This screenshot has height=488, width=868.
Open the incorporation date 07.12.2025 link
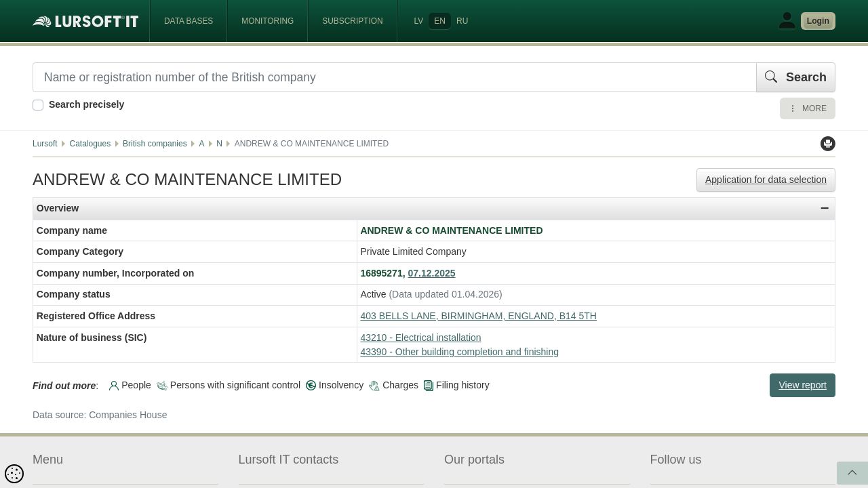(431, 273)
